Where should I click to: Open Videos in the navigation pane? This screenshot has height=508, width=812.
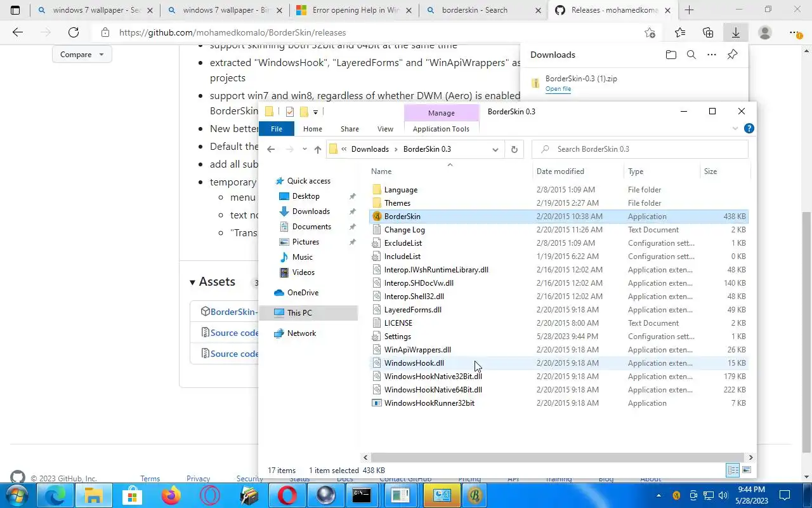(303, 272)
